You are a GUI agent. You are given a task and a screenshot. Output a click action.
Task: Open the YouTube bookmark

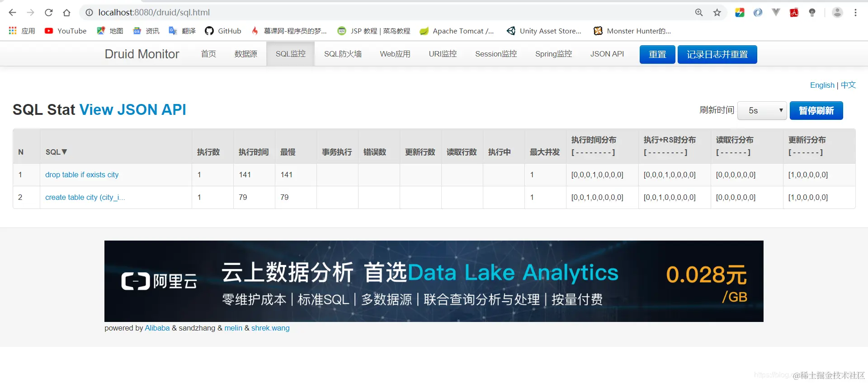pos(66,31)
